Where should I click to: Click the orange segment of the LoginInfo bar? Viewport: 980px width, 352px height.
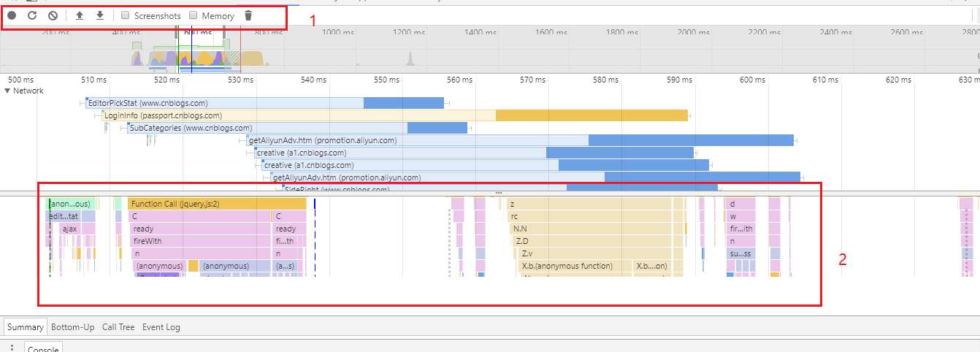coord(592,115)
